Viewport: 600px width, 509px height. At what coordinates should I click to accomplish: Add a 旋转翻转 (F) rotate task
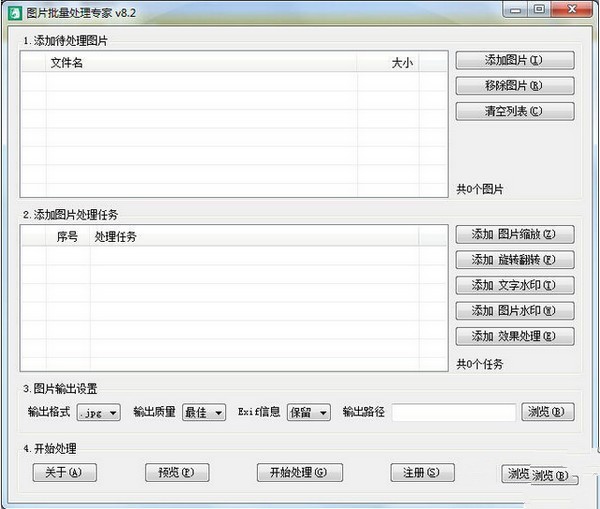tap(515, 260)
